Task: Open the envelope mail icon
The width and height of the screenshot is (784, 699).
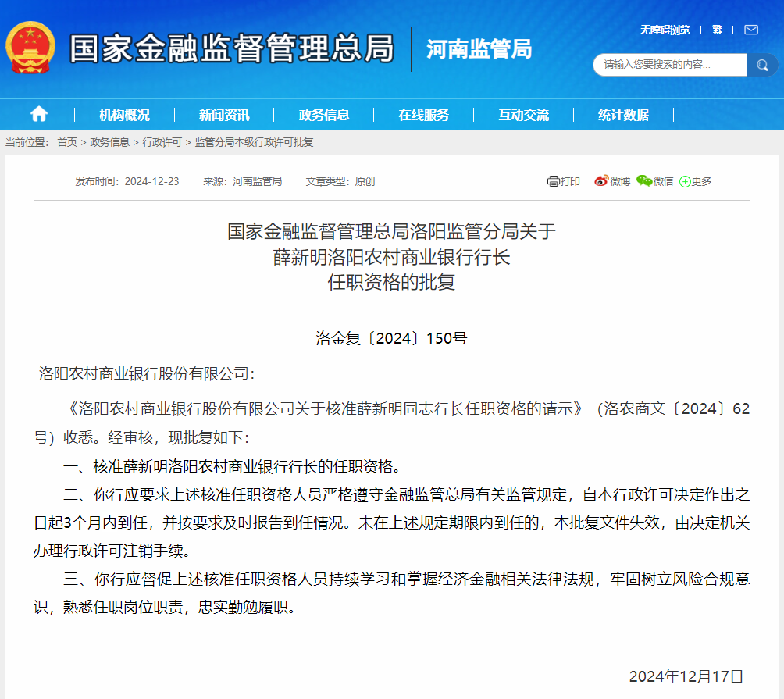Action: [750, 30]
